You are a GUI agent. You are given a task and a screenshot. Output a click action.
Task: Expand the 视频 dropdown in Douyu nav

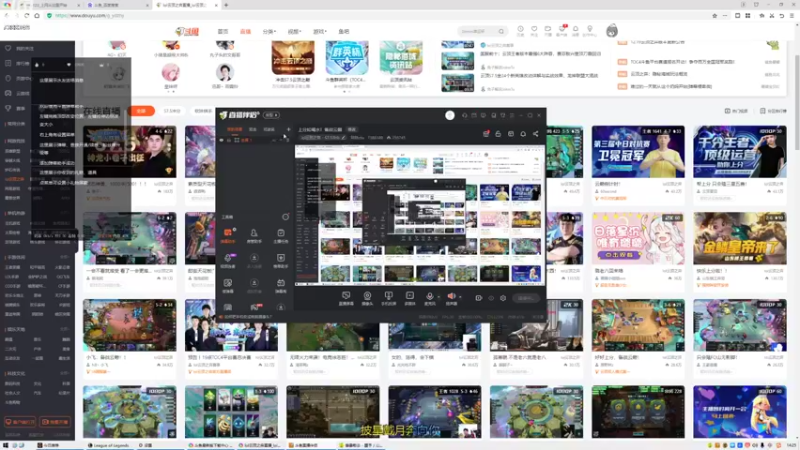tap(294, 32)
